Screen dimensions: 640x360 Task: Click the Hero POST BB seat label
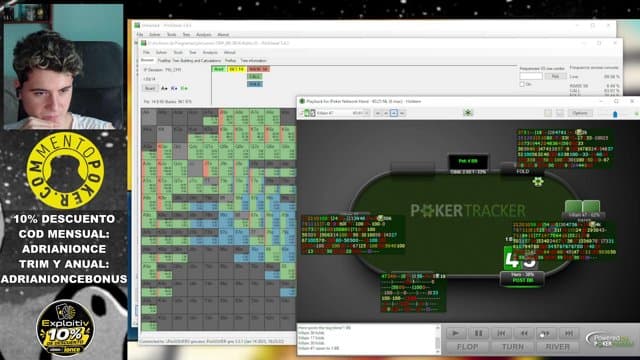[x=523, y=278]
